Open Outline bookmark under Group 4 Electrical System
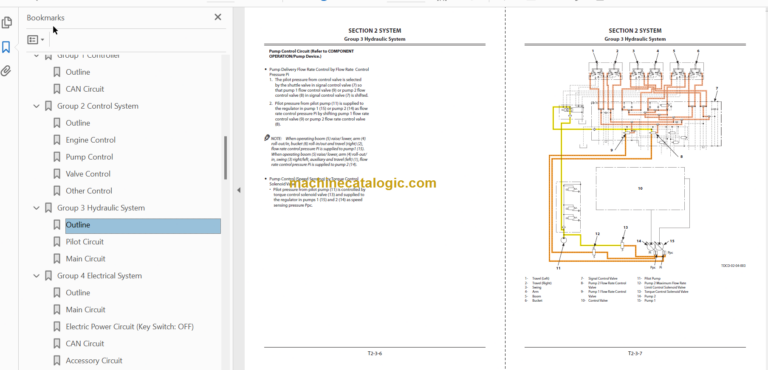The height and width of the screenshot is (370, 768). point(78,293)
